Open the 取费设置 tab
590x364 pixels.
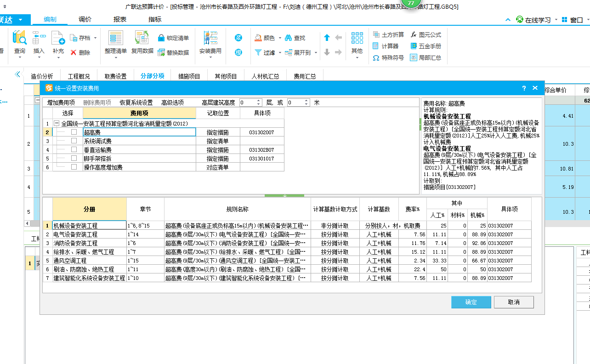click(115, 76)
